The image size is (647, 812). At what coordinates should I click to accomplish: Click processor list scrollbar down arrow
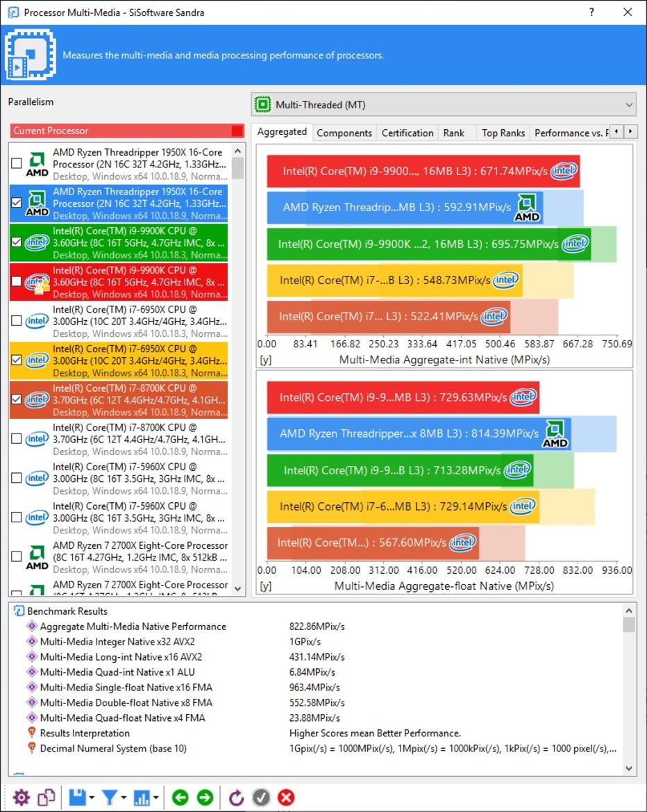[x=237, y=589]
